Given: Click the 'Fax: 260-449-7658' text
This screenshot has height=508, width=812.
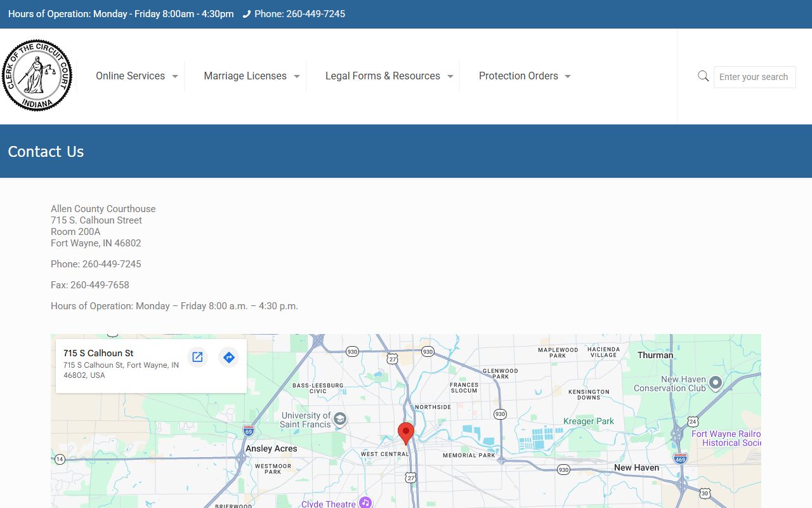Looking at the screenshot, I should coord(90,285).
